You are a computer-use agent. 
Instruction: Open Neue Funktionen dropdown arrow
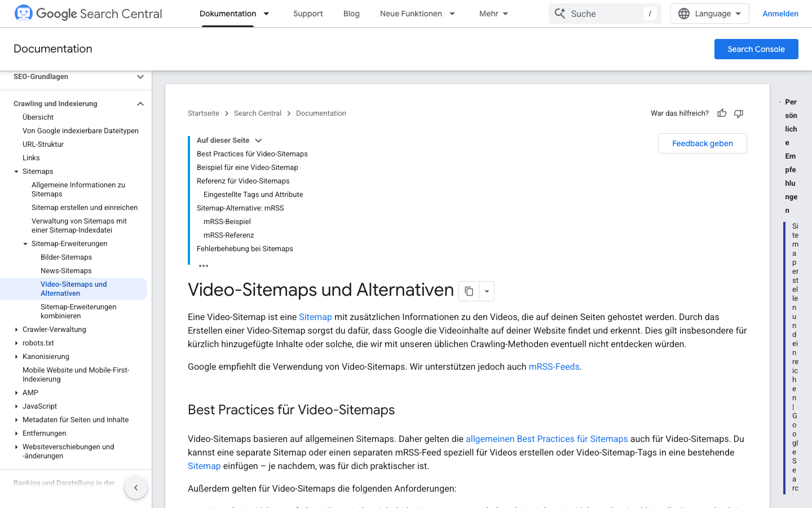point(452,14)
